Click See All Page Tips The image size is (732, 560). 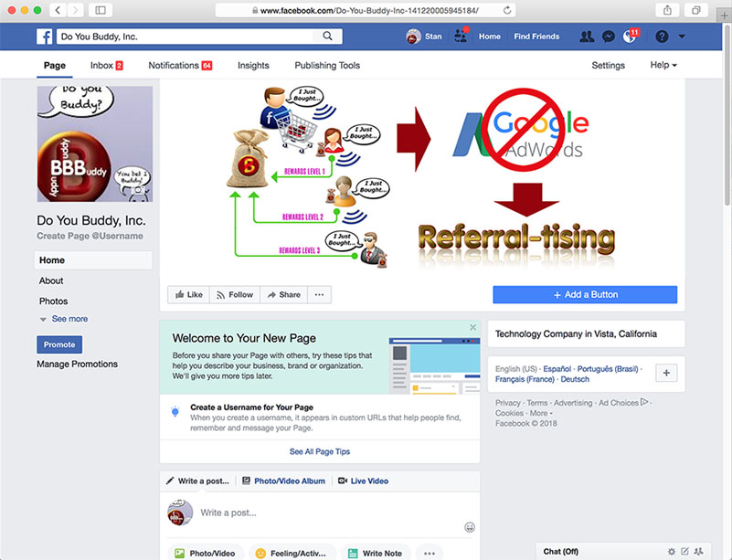pyautogui.click(x=320, y=451)
